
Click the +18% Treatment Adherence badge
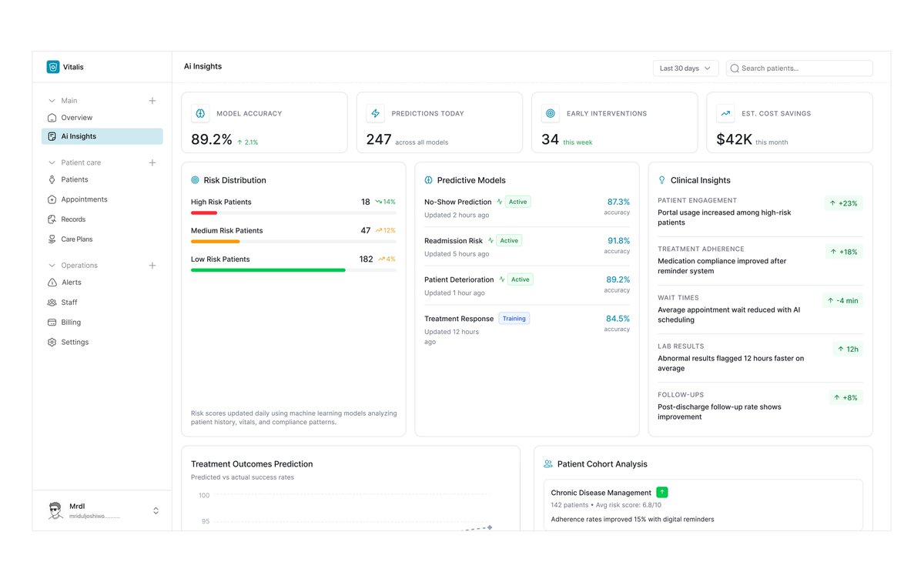(x=844, y=253)
